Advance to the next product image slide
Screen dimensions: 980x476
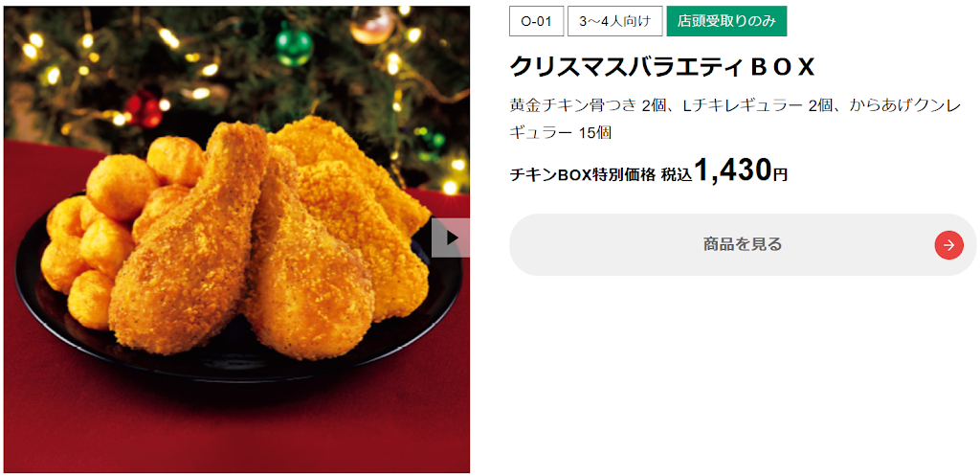coord(451,238)
